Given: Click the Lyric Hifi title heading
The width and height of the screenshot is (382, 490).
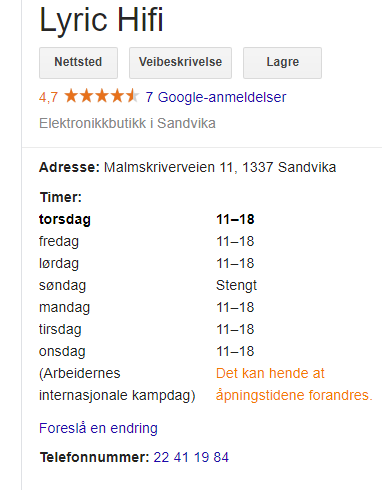Looking at the screenshot, I should click(101, 20).
